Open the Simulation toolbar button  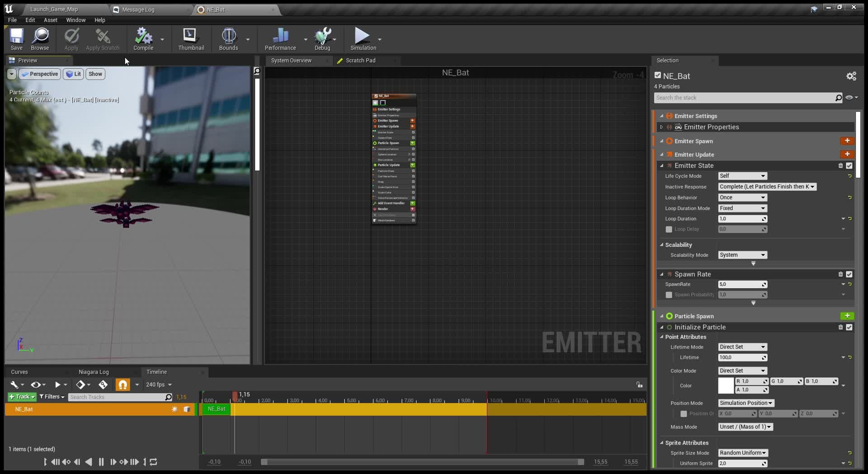363,39
